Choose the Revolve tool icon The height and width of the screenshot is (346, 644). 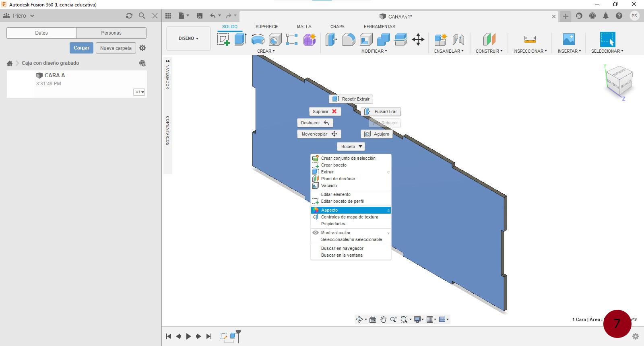[258, 39]
